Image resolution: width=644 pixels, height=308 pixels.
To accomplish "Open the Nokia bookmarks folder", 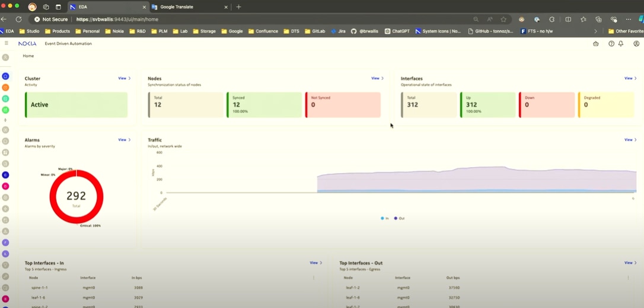I will (x=114, y=31).
